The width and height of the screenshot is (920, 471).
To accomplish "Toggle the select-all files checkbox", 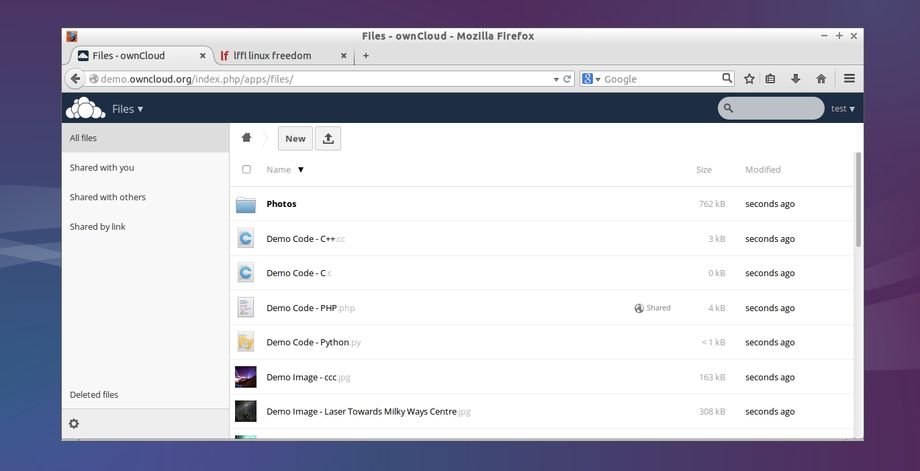I will (x=247, y=170).
